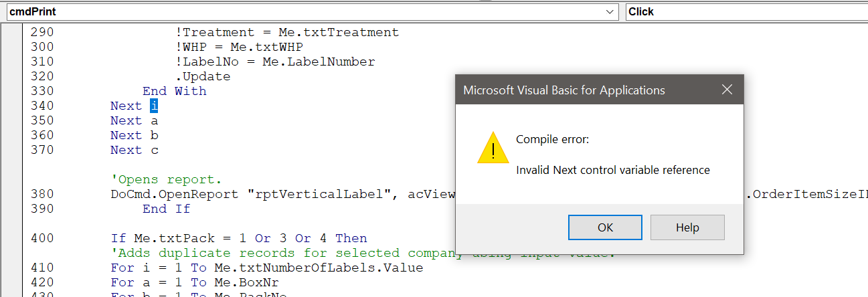
Task: Click the line Next b at 360
Action: (x=134, y=135)
